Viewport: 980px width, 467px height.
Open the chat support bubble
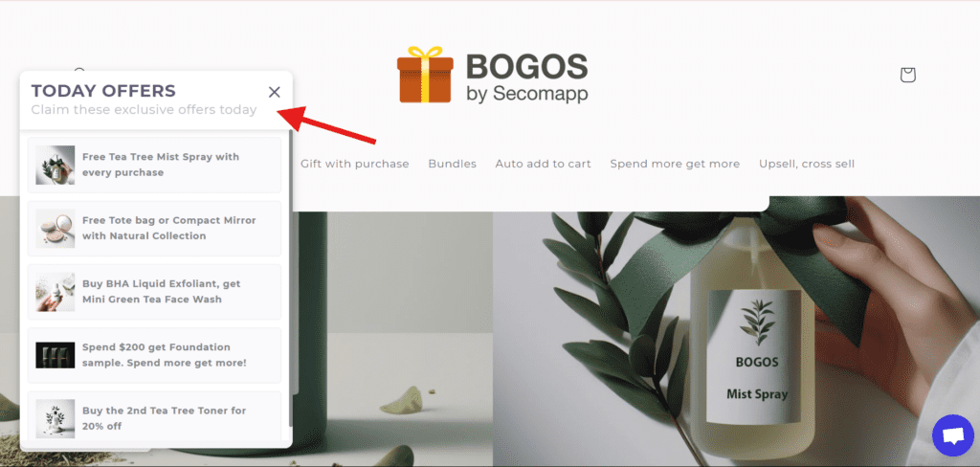click(x=952, y=435)
